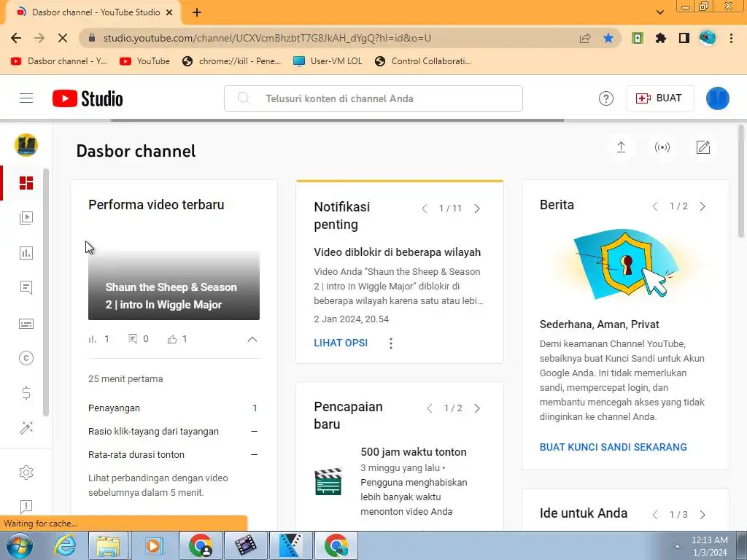The width and height of the screenshot is (747, 560).
Task: Go to next Ide untuk Anda item
Action: point(703,515)
